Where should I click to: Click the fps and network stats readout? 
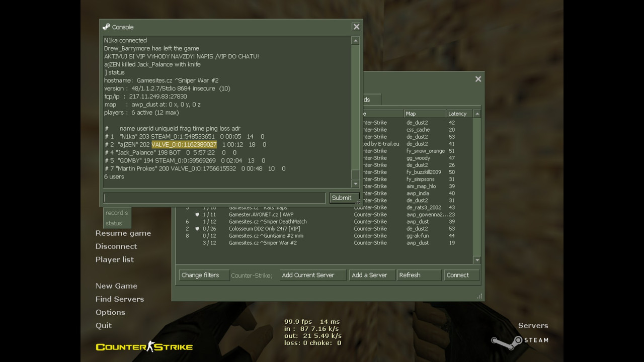point(312,332)
